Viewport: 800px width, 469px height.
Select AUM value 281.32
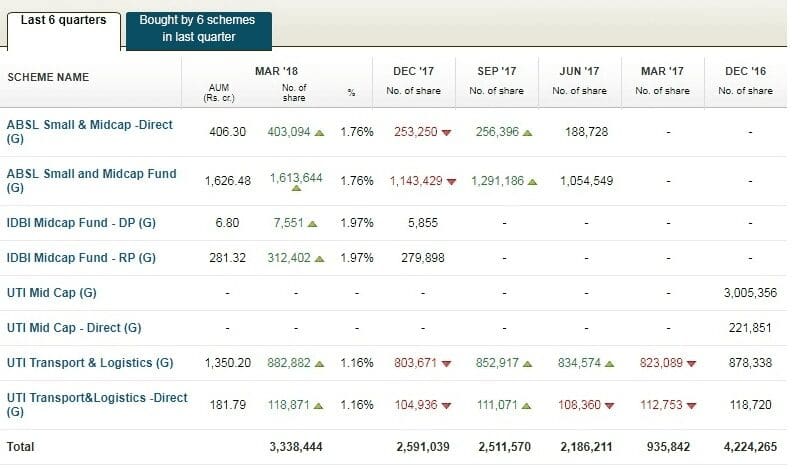pos(228,258)
